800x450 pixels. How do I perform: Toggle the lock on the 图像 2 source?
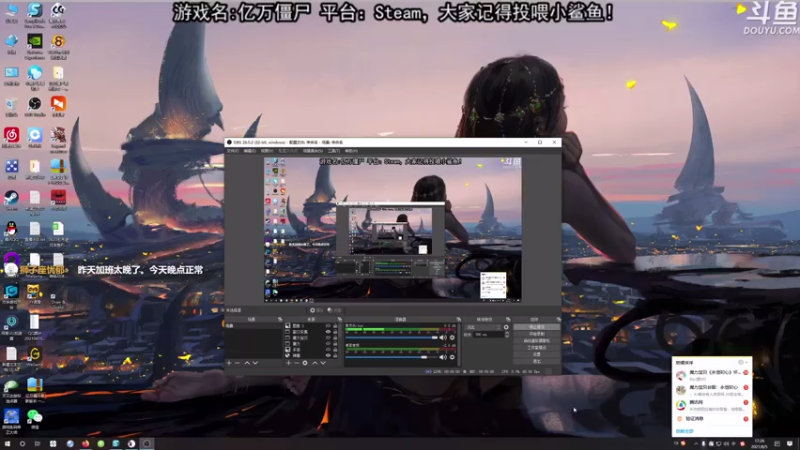point(335,326)
